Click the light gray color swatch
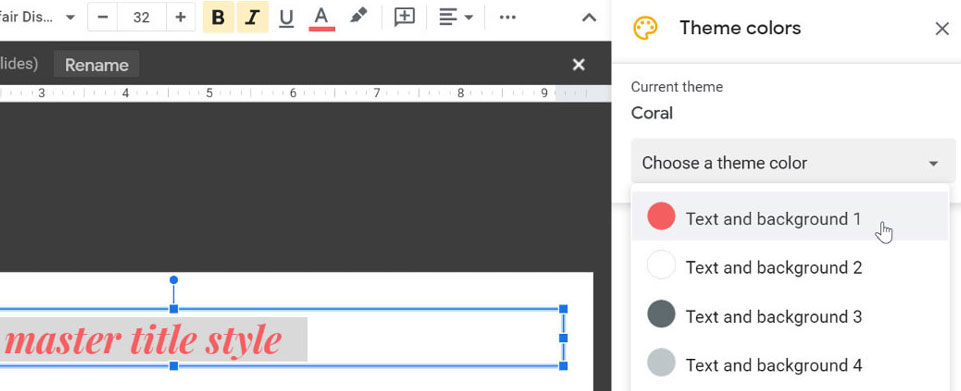This screenshot has width=961, height=391. (661, 363)
